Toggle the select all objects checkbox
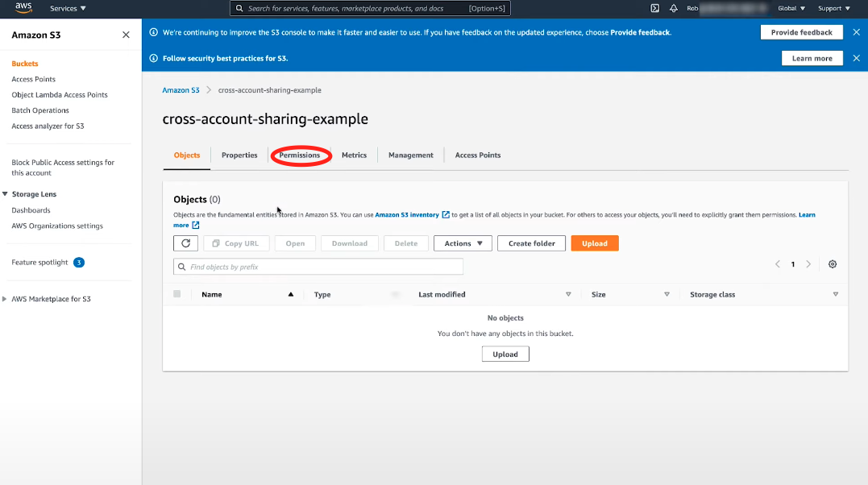 tap(177, 294)
